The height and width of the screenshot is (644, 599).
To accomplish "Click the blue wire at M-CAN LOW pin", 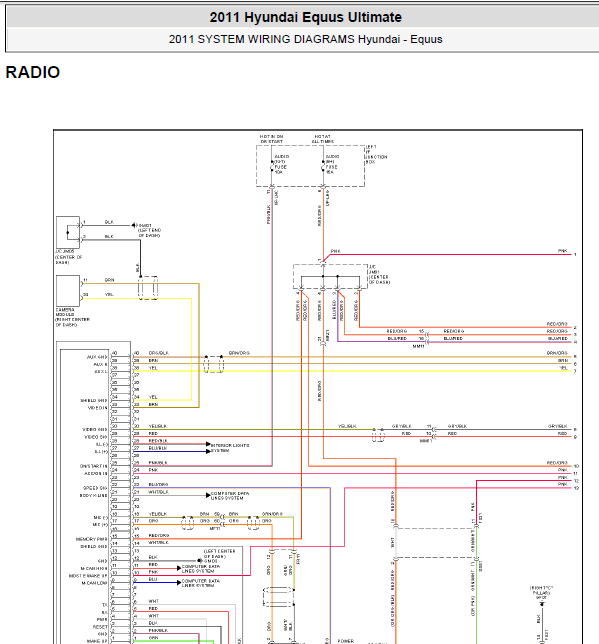I will click(156, 582).
